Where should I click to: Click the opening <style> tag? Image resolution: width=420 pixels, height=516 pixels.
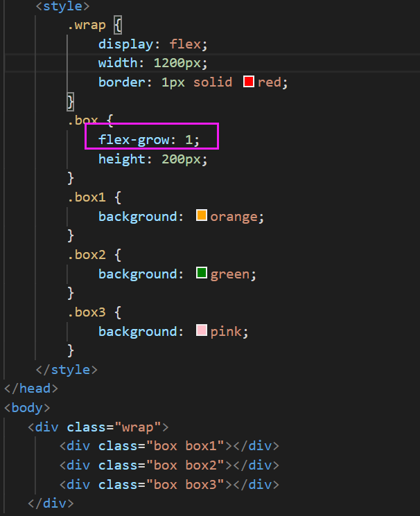point(62,6)
